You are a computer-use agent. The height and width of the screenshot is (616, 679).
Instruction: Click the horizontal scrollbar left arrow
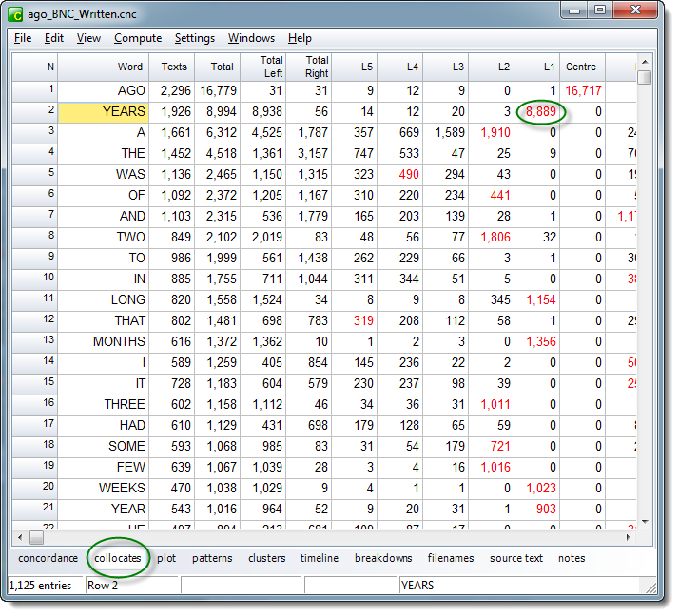point(20,537)
